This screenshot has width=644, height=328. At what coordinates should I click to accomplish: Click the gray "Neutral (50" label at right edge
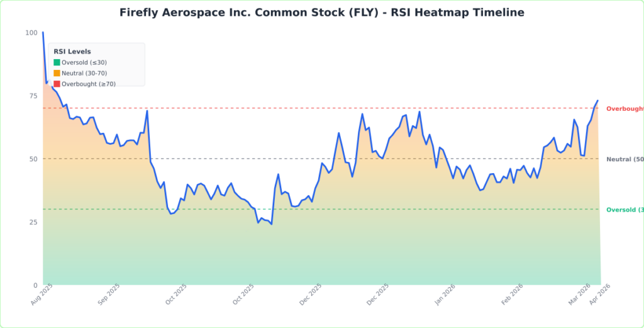click(625, 159)
